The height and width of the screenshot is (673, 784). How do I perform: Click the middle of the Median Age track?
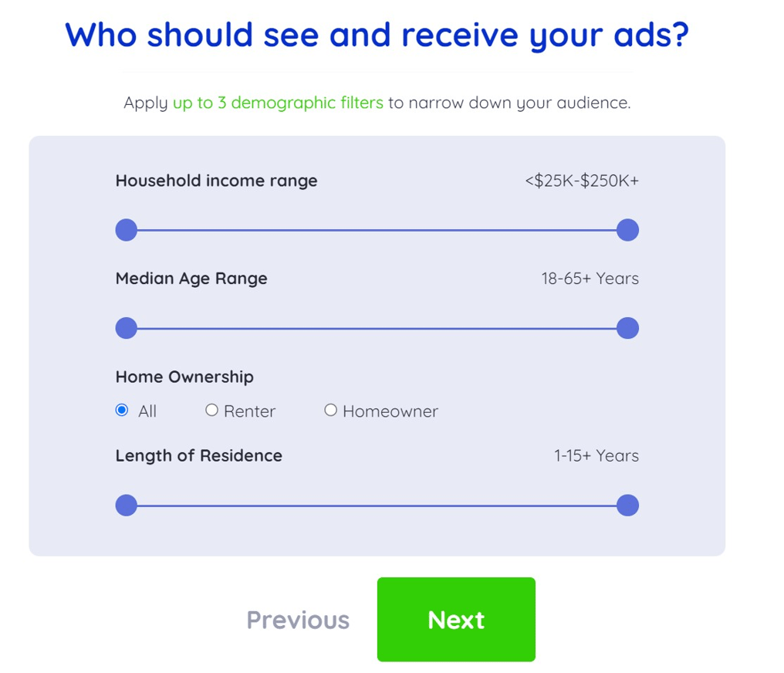[x=377, y=328]
